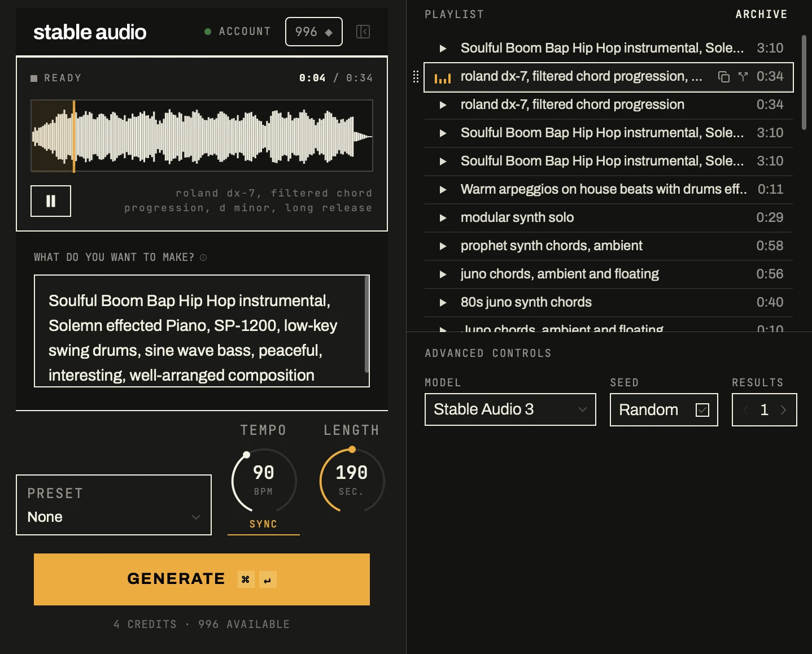Copy the playing roland dx-7 track prompt
Viewport: 812px width, 654px height.
pyautogui.click(x=723, y=77)
